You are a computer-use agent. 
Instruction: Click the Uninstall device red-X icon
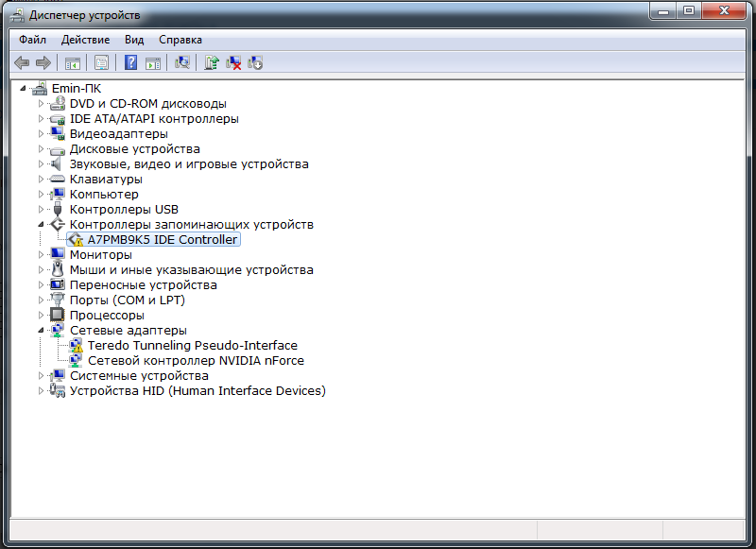pos(233,62)
